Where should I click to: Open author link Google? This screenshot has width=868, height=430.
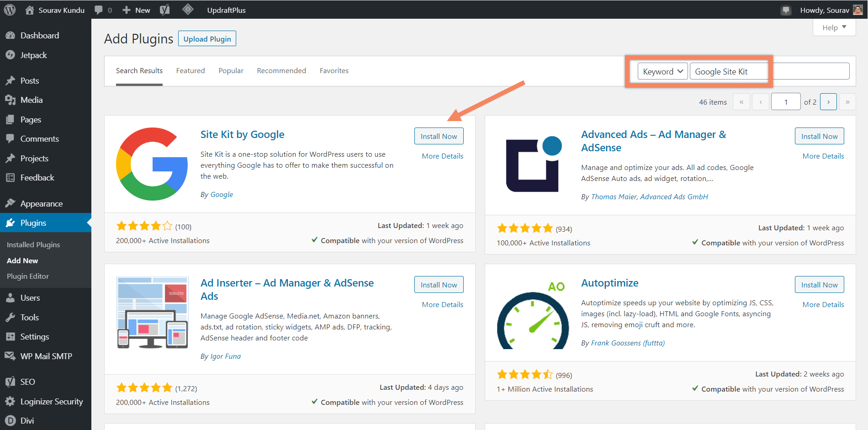coord(222,194)
